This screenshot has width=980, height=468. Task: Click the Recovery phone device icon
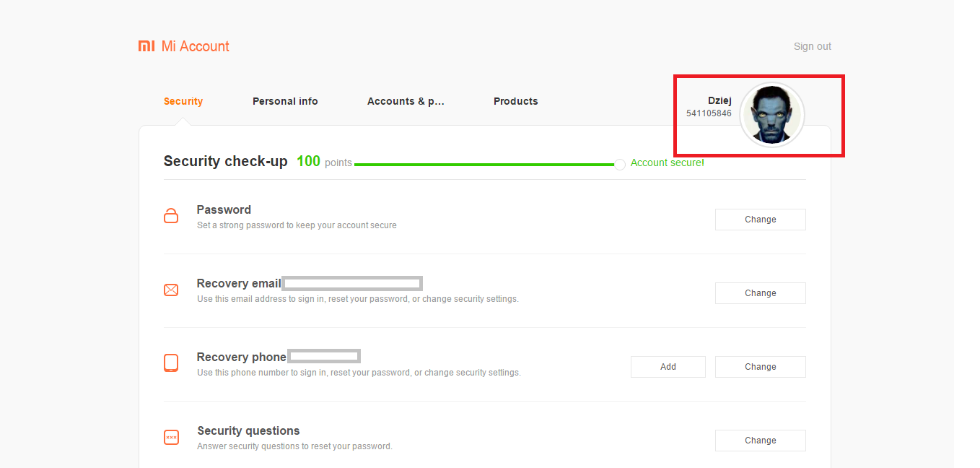[171, 363]
